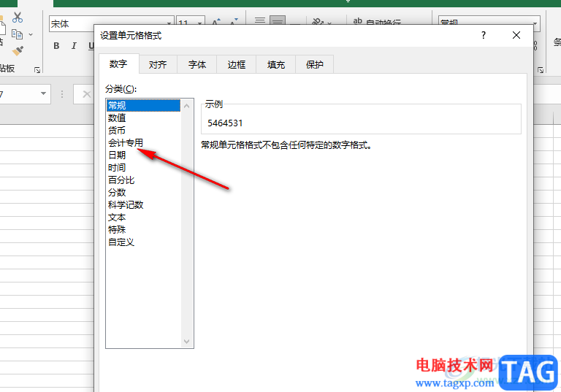Select 会计专用 in the category list
The width and height of the screenshot is (561, 392).
click(143, 142)
